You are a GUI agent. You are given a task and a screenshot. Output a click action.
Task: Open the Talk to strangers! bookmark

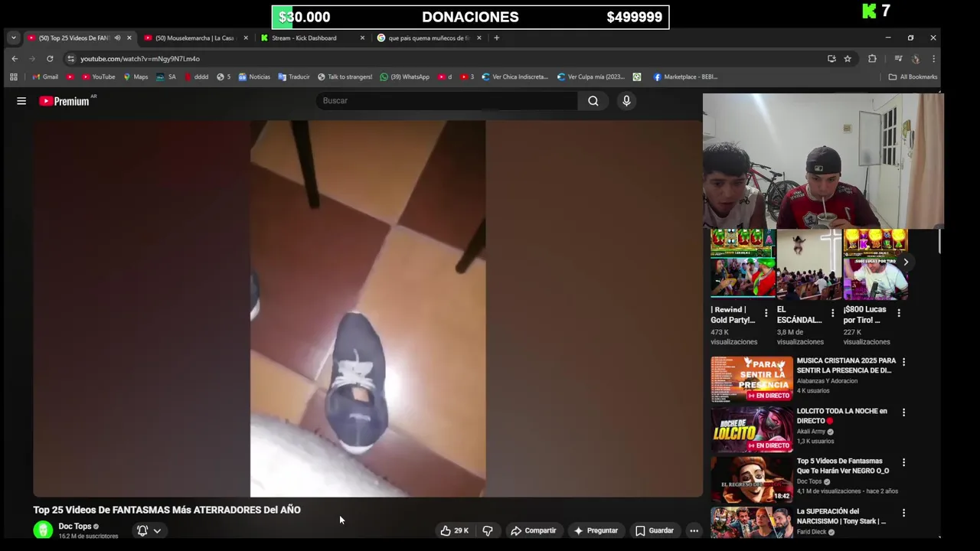coord(345,77)
